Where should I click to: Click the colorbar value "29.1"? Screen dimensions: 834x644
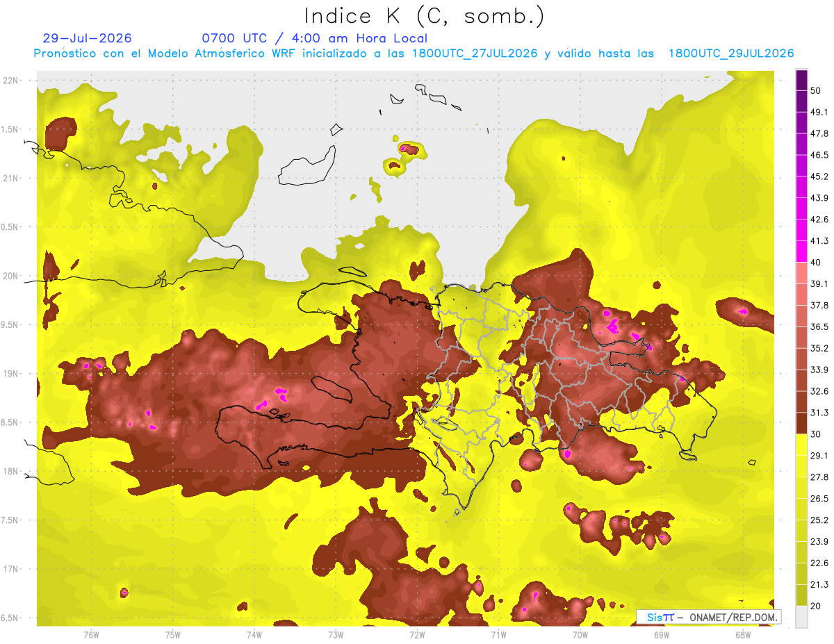pos(819,455)
